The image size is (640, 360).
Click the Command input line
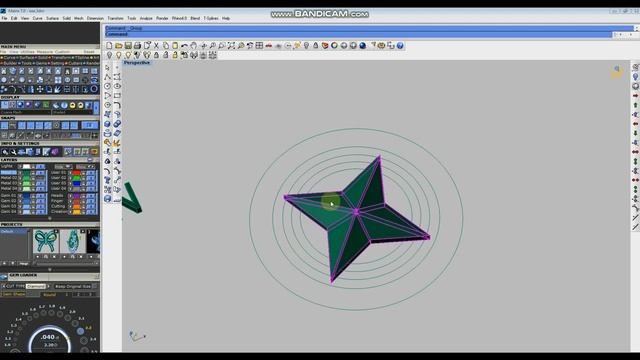click(359, 34)
